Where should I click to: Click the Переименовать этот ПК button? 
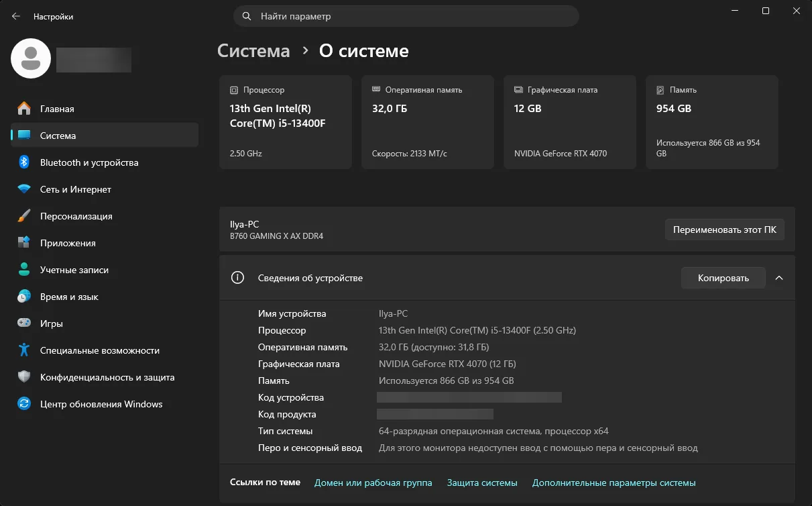[x=725, y=230]
